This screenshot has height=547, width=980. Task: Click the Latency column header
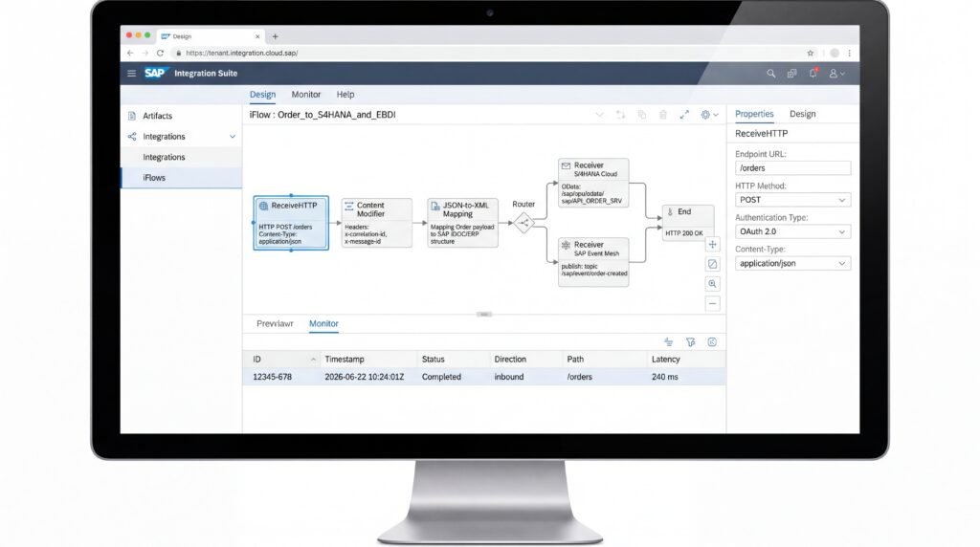tap(685, 359)
